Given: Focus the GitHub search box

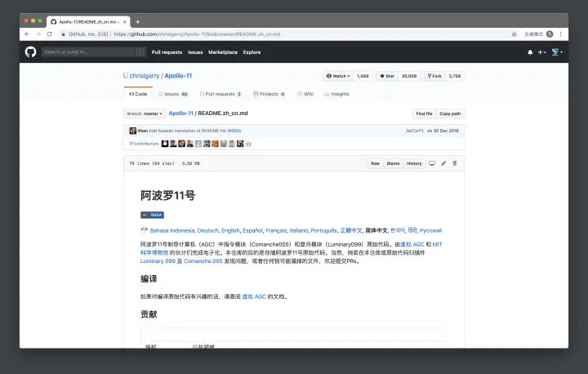Looking at the screenshot, I should pyautogui.click(x=93, y=51).
